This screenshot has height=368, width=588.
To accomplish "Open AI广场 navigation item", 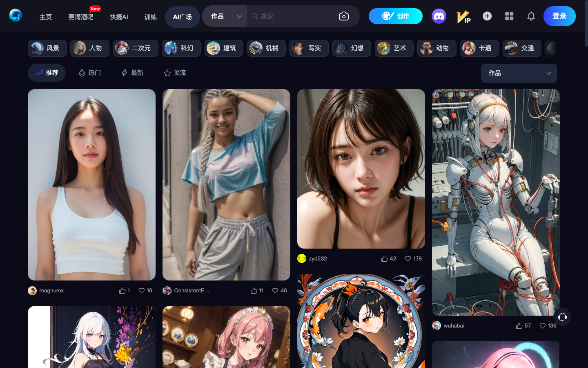I will click(183, 17).
